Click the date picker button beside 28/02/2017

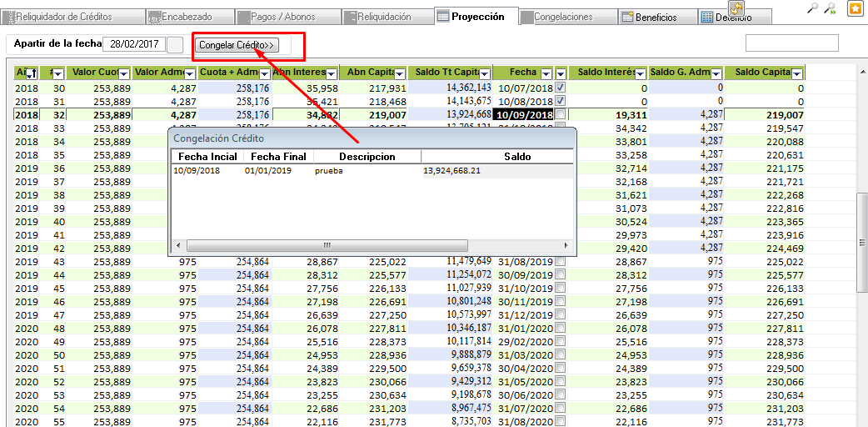176,45
